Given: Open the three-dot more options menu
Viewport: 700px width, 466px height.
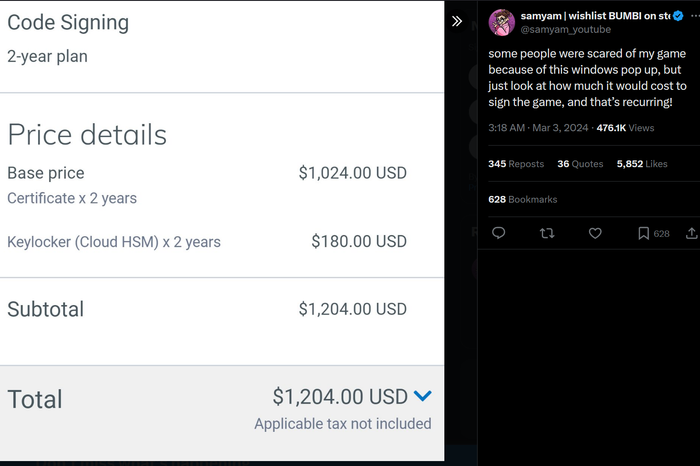Looking at the screenshot, I should pos(695,16).
